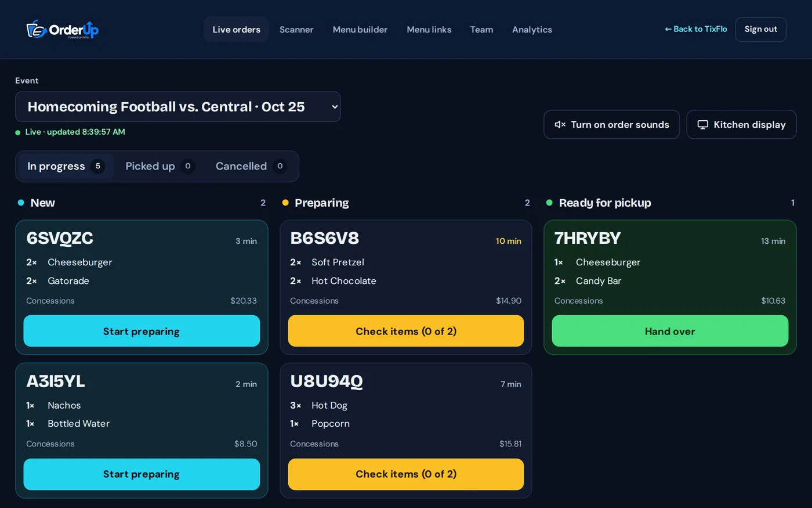
Task: Start preparing order A3I5YL
Action: (x=142, y=474)
